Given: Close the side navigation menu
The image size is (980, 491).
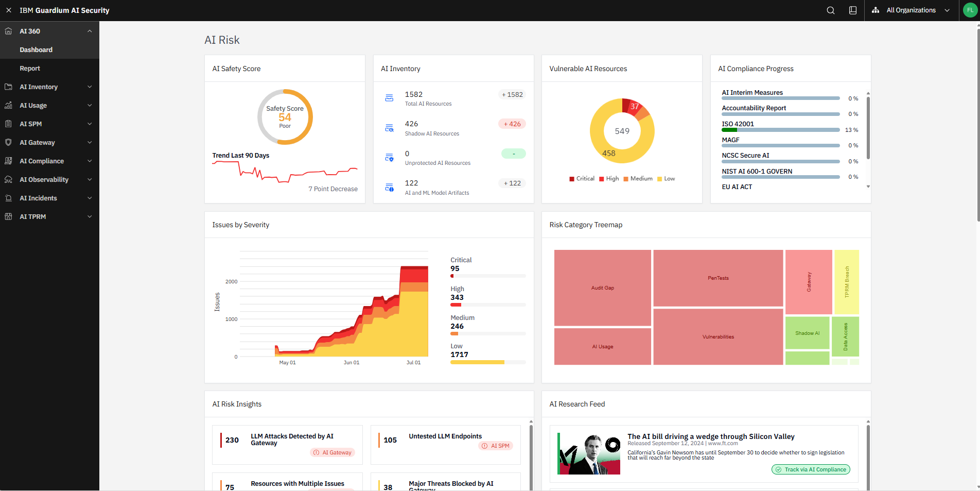Looking at the screenshot, I should [x=9, y=10].
